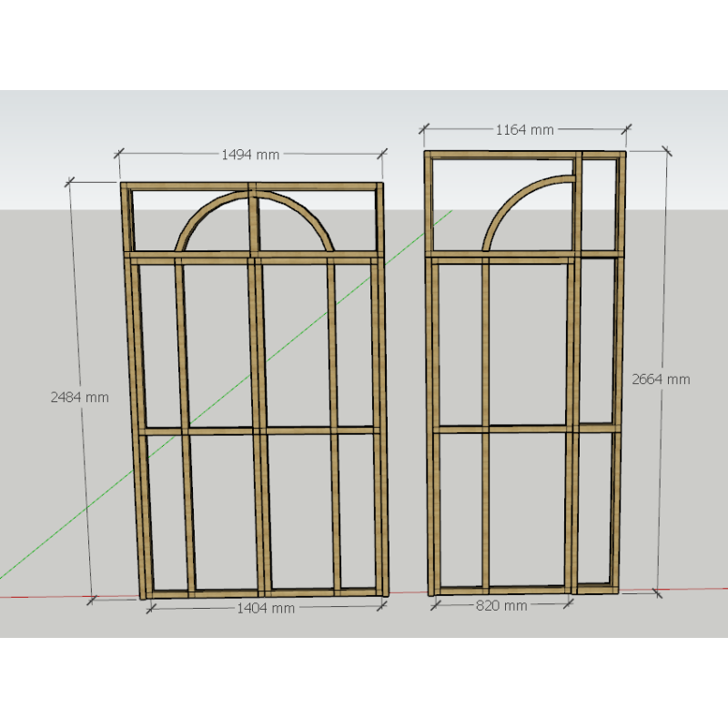The width and height of the screenshot is (728, 728).
Task: Select the 1494 mm dimension label
Action: [250, 154]
